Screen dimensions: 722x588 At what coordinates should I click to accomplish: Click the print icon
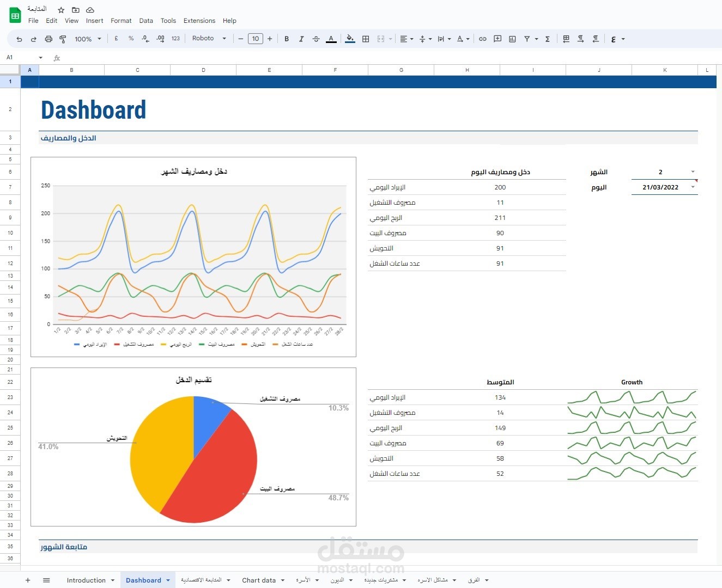pyautogui.click(x=48, y=39)
